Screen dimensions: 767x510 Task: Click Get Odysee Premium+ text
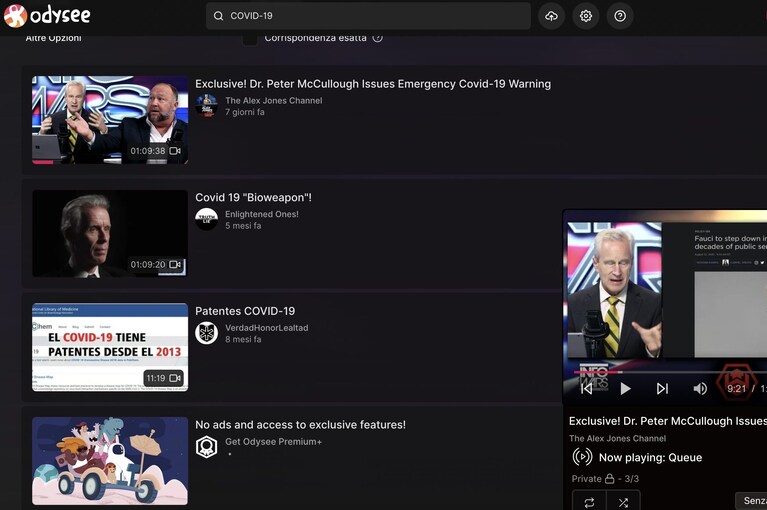tap(273, 442)
